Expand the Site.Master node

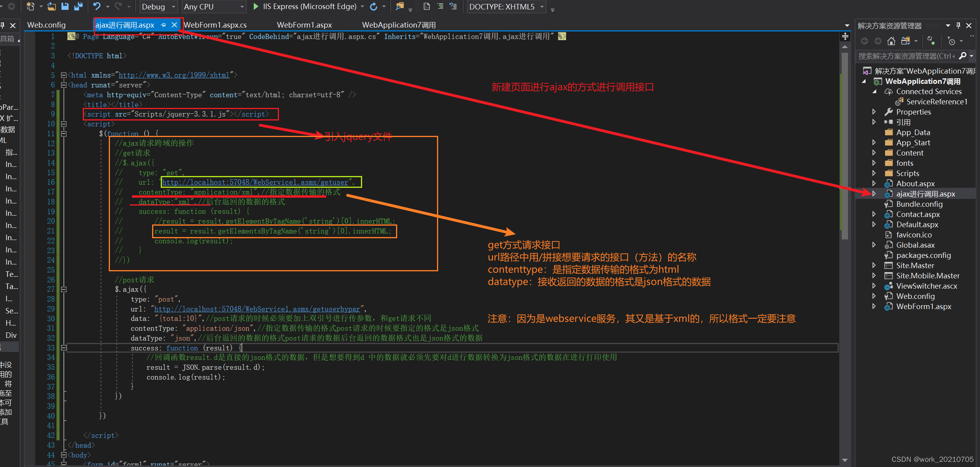[x=874, y=265]
